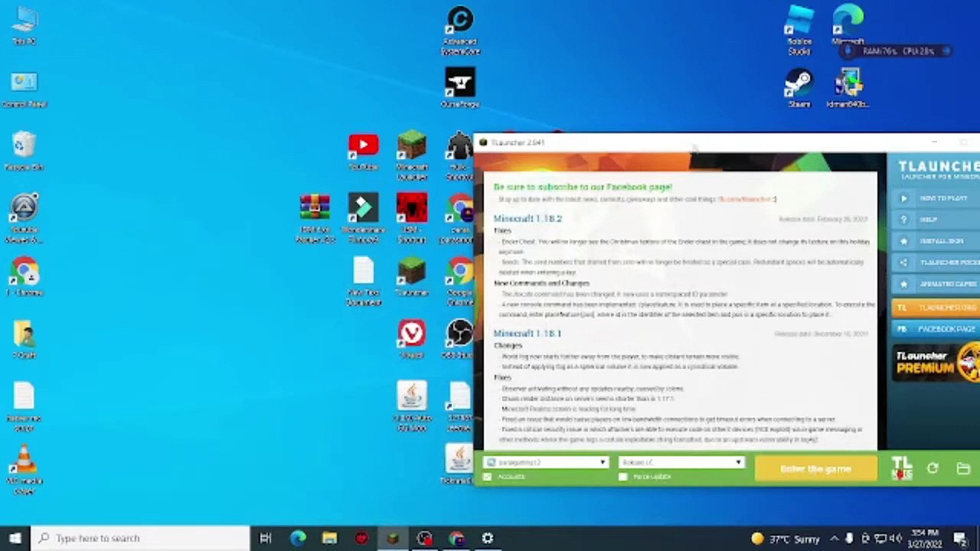Open the Control Panel desktop icon
The image size is (980, 551).
[x=24, y=90]
